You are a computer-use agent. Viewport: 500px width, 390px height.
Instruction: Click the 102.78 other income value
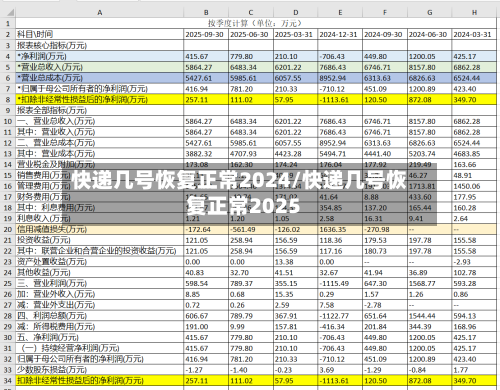(x=464, y=272)
